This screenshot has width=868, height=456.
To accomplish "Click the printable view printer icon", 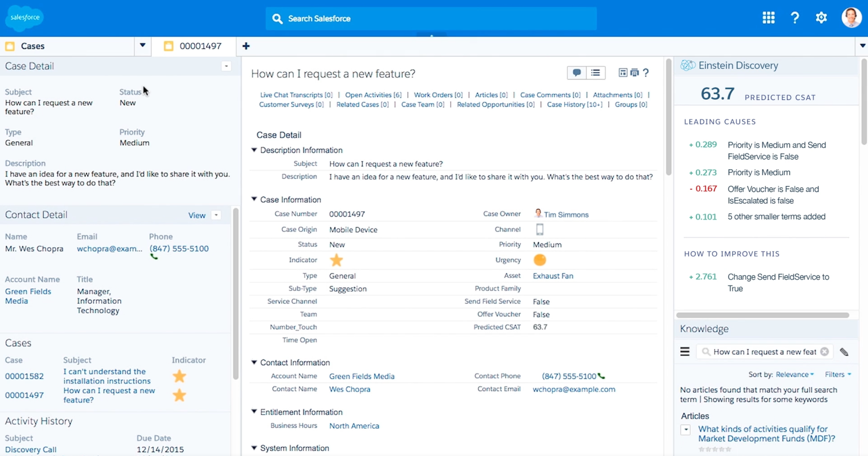I will tap(634, 73).
